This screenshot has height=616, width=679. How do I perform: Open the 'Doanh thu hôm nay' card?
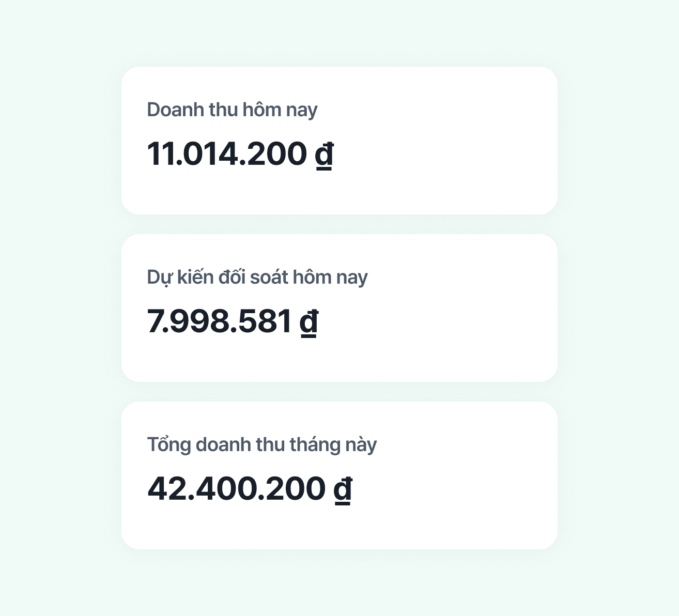click(x=340, y=141)
